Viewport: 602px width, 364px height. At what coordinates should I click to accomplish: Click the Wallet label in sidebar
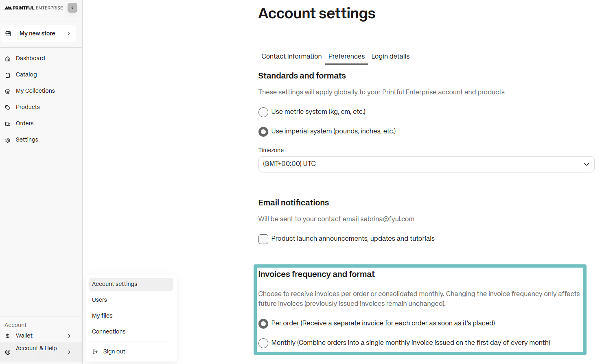coord(24,336)
